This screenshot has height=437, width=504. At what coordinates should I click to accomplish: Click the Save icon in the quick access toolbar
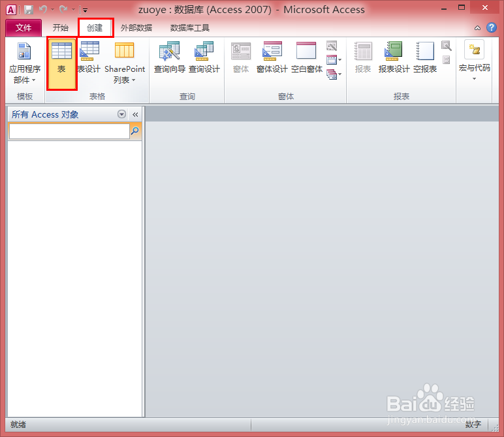pyautogui.click(x=29, y=10)
